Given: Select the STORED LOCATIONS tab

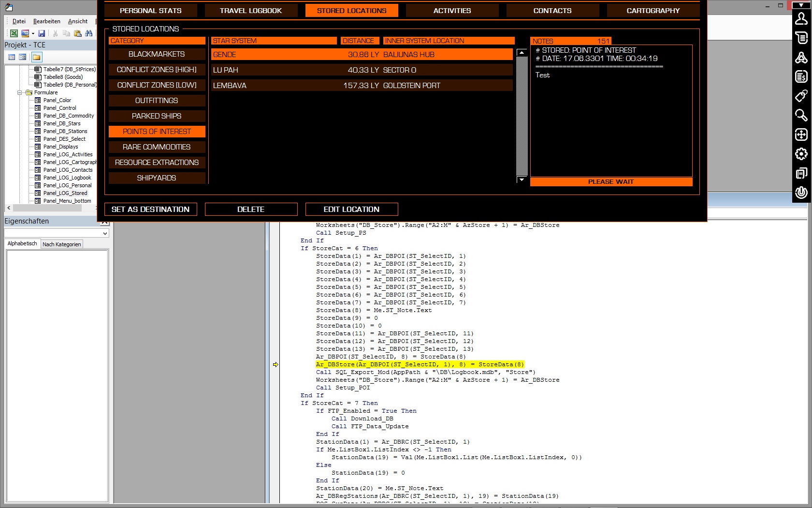Looking at the screenshot, I should pyautogui.click(x=352, y=11).
